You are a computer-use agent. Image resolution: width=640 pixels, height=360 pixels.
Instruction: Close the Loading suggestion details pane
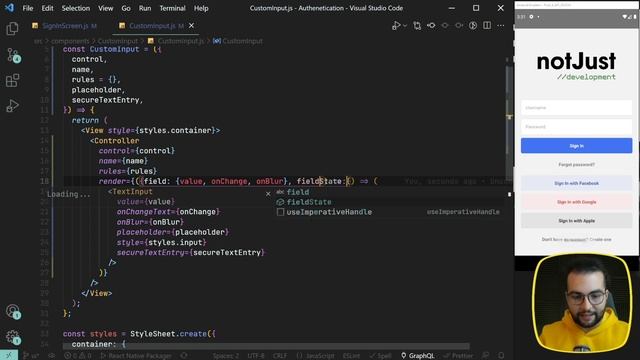[268, 194]
